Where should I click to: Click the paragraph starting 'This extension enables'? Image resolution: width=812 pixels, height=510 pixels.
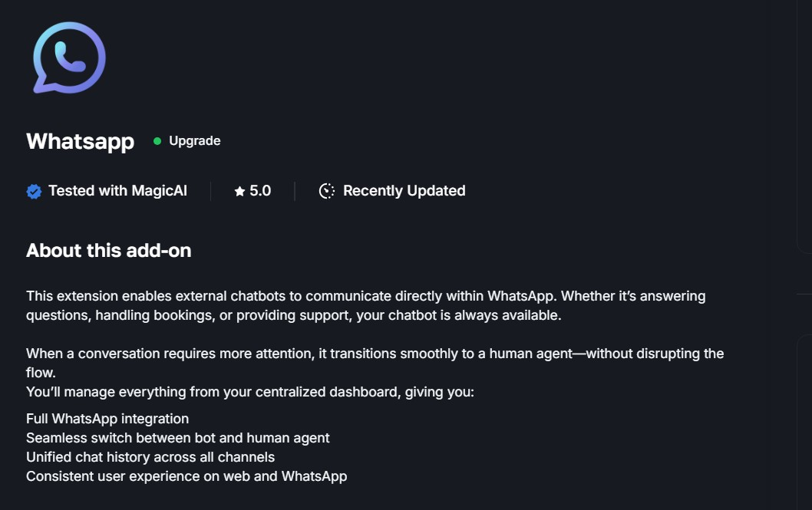pyautogui.click(x=365, y=305)
